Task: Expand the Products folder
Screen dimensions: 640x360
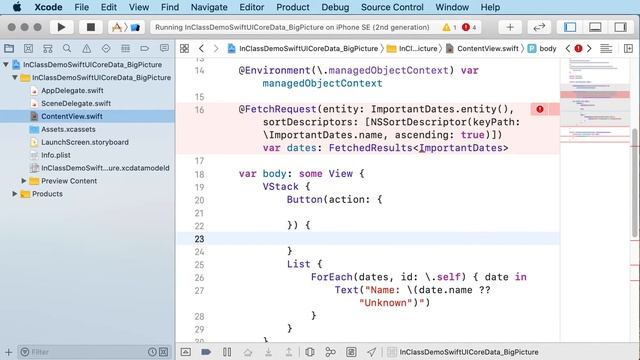Action: 15,194
